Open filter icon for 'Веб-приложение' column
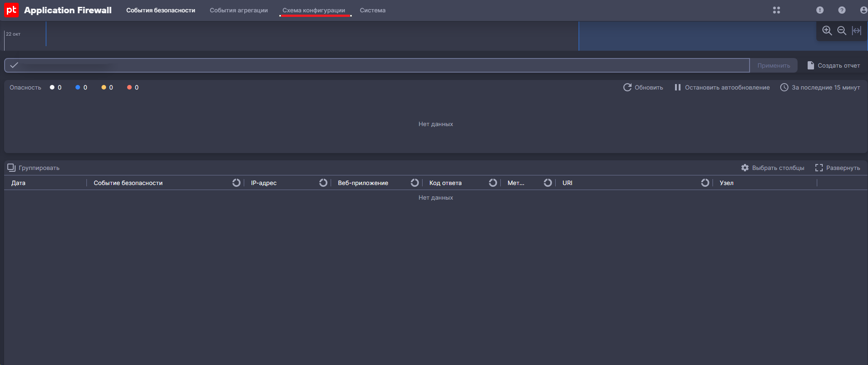This screenshot has width=868, height=365. point(414,183)
